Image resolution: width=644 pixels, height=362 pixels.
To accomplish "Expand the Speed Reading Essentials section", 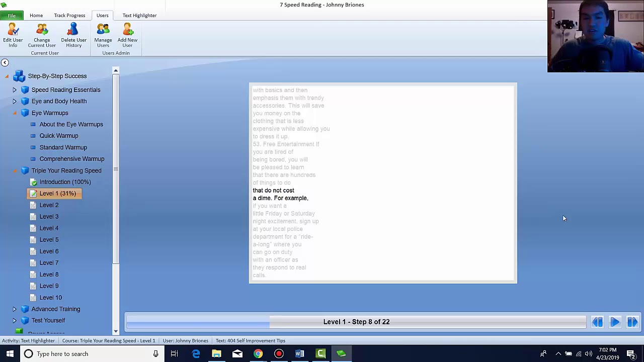I will click(15, 89).
